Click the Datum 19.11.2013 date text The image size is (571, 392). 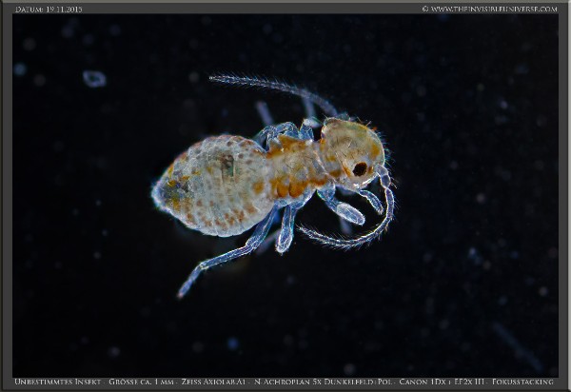49,9
